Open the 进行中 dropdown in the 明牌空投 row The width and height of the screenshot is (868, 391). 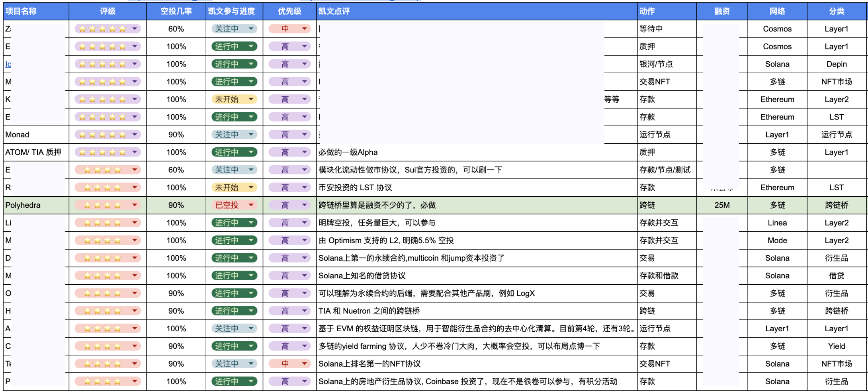point(235,223)
